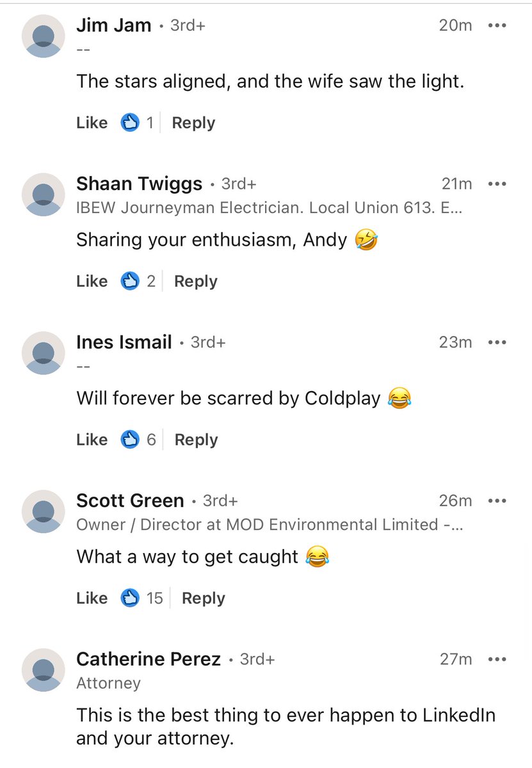
Task: Like Jim Jam's comment
Action: 92,123
